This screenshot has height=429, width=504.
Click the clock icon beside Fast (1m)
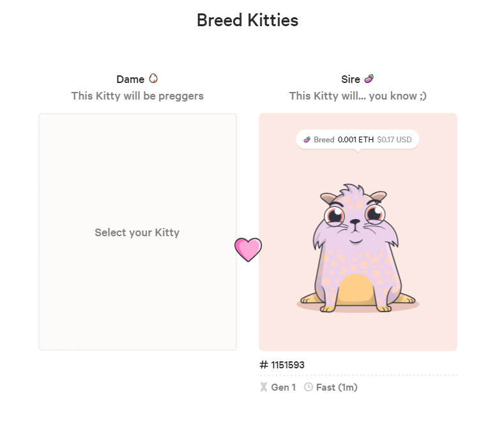309,387
